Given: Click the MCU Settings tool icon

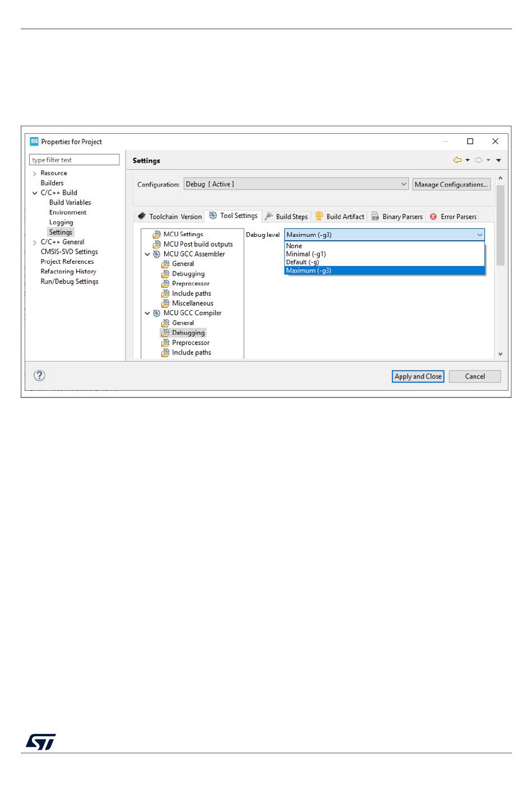Looking at the screenshot, I should (x=157, y=234).
